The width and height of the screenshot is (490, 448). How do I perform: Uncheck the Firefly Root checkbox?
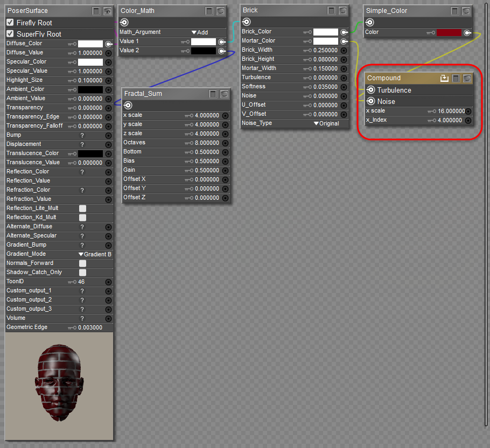pos(10,23)
